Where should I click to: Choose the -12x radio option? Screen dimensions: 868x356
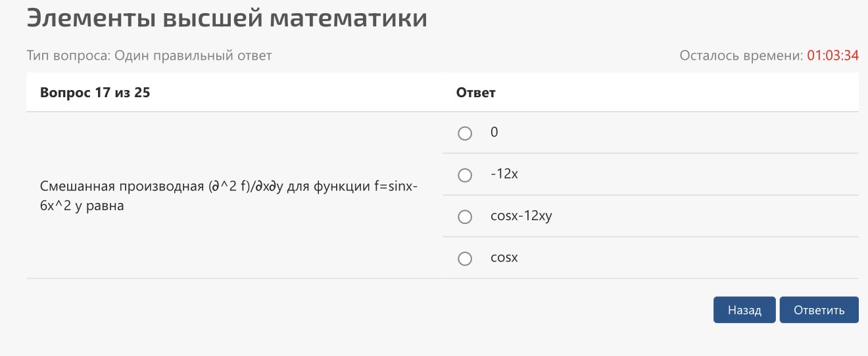pyautogui.click(x=465, y=175)
